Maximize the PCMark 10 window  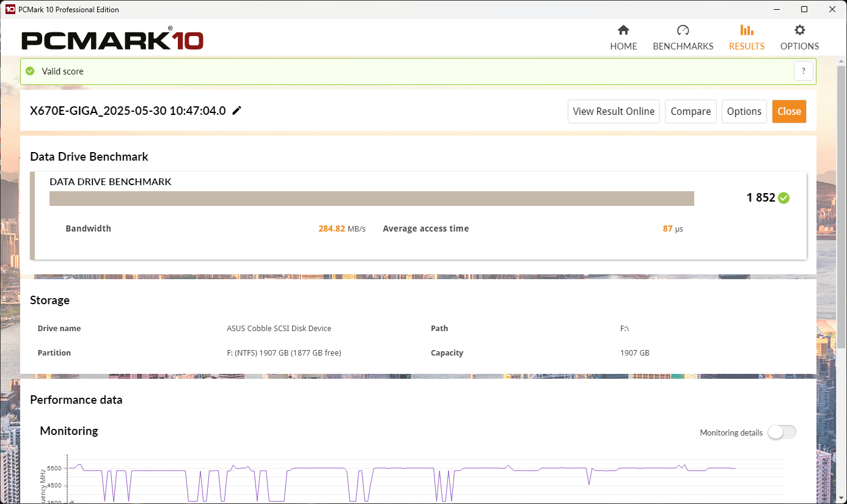[804, 9]
